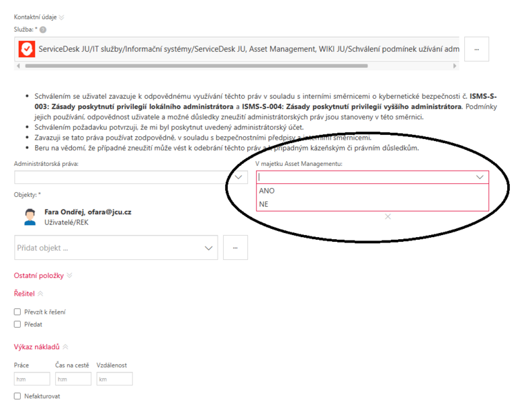532x403 pixels.
Task: Enable the Převzít k řešení checkbox
Action: click(17, 312)
